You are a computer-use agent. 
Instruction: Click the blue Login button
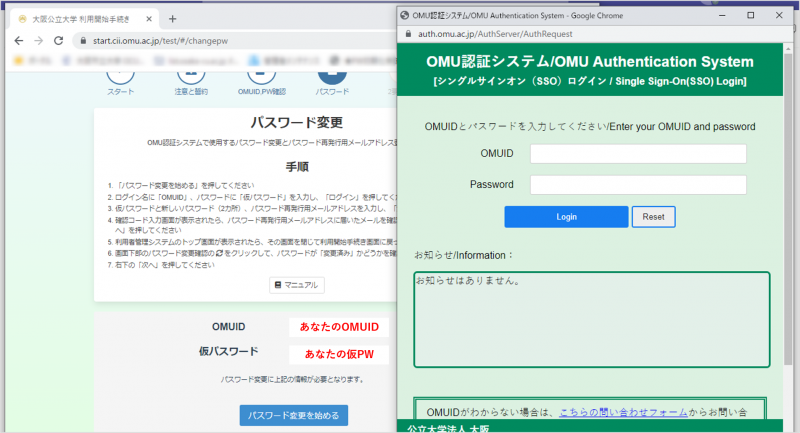point(566,217)
